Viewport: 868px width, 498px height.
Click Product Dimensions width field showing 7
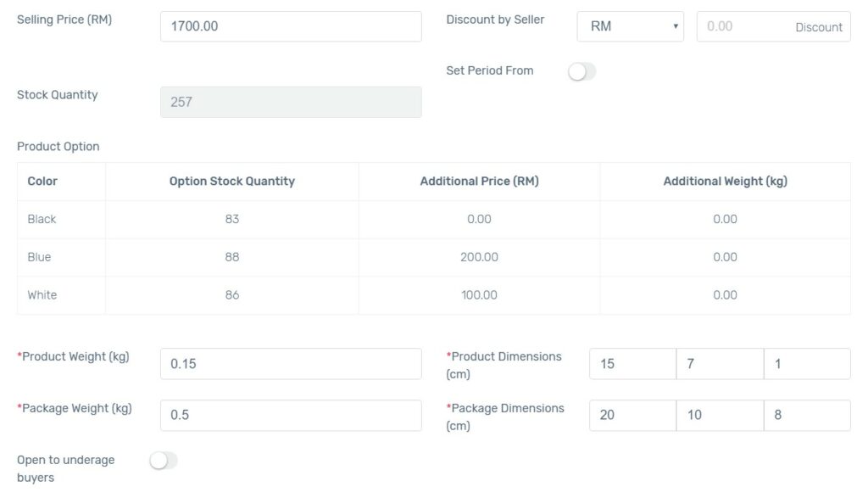[720, 364]
